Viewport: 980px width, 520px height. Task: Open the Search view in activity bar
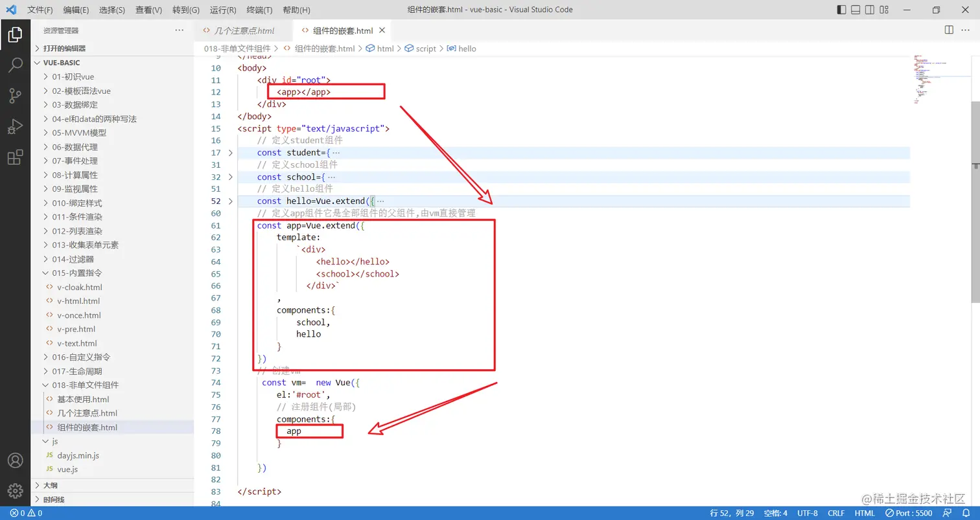[x=15, y=65]
